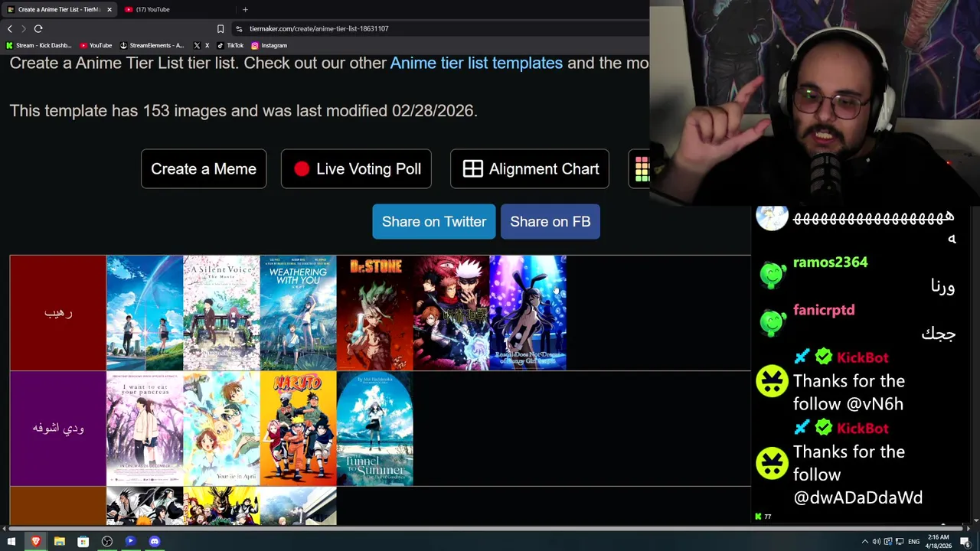The height and width of the screenshot is (551, 980).
Task: Open File Explorer from the taskbar
Action: [x=59, y=541]
